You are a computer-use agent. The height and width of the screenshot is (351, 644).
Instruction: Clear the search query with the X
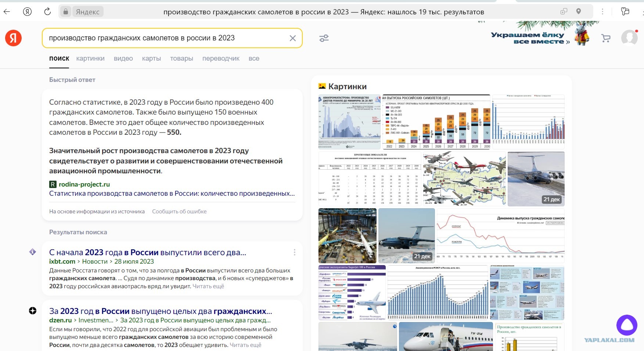click(x=293, y=38)
